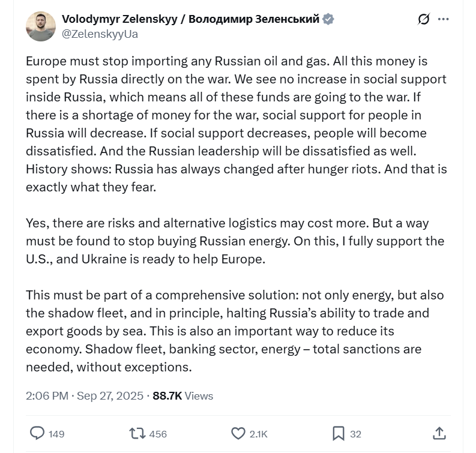Click the Volodymyr Zelenskyy display name
The width and height of the screenshot is (476, 453).
(190, 19)
